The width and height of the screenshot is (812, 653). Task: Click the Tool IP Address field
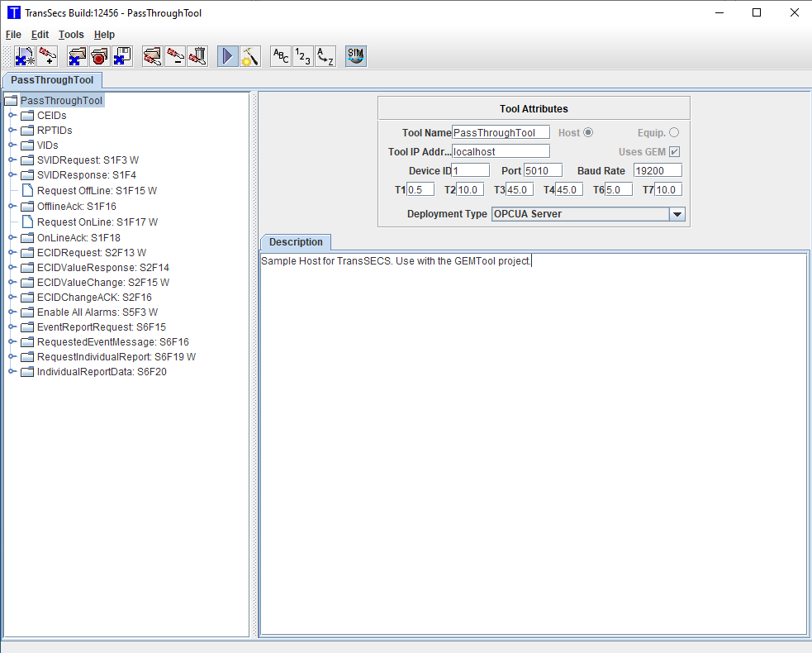(x=501, y=152)
